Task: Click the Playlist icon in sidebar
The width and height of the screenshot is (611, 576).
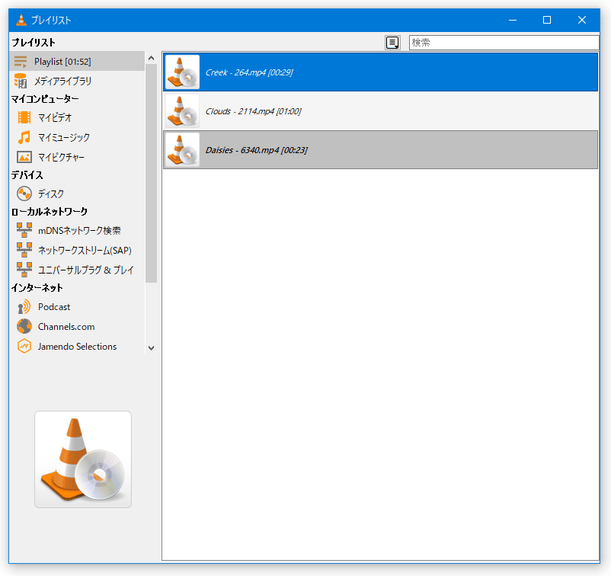Action: tap(20, 62)
